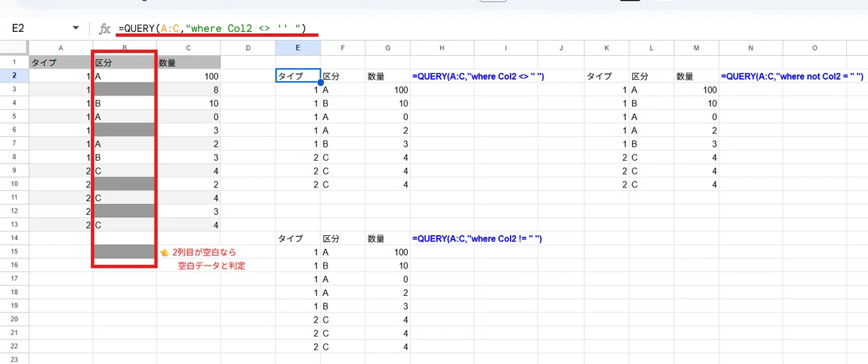The height and width of the screenshot is (364, 868).
Task: Select row 2 header
Action: [x=14, y=75]
